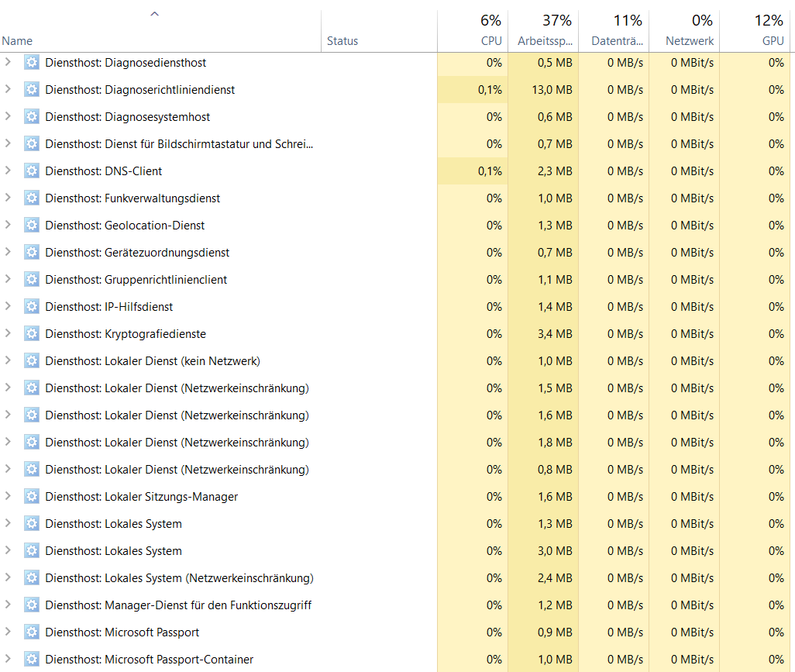Click the gear icon of Diensthost: Geolocation-Dienst
795x672 pixels.
click(x=32, y=226)
